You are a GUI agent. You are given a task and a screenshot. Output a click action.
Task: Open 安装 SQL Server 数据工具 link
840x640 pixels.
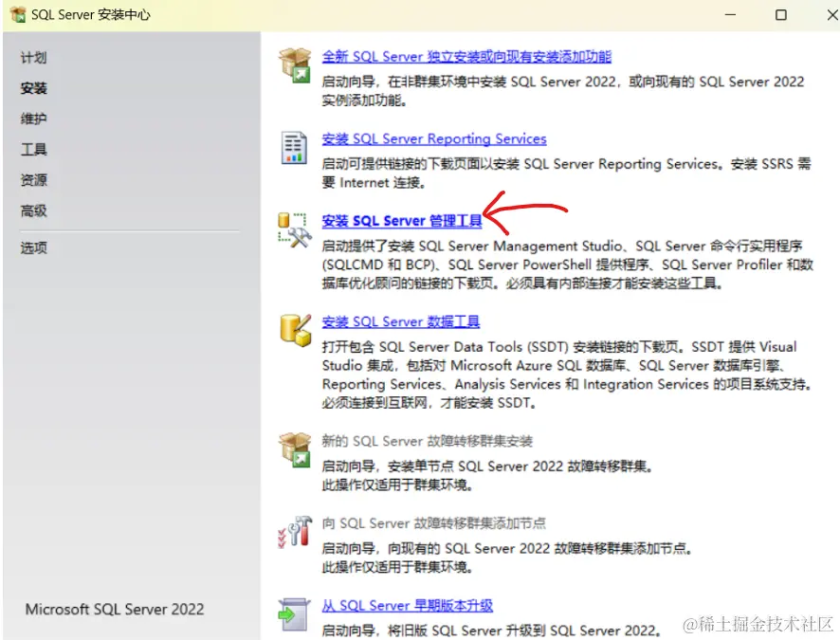(401, 321)
